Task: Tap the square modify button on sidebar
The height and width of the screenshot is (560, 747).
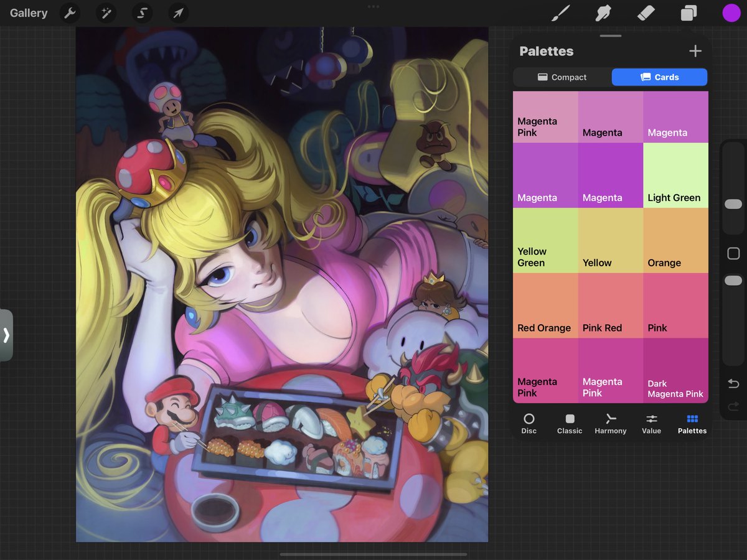Action: tap(733, 253)
